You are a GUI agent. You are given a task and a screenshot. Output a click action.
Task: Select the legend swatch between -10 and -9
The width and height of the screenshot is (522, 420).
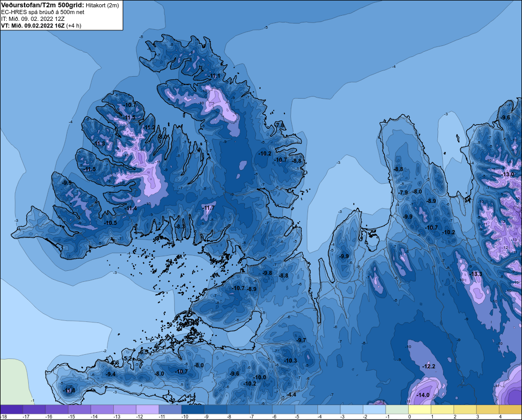tap(193, 410)
